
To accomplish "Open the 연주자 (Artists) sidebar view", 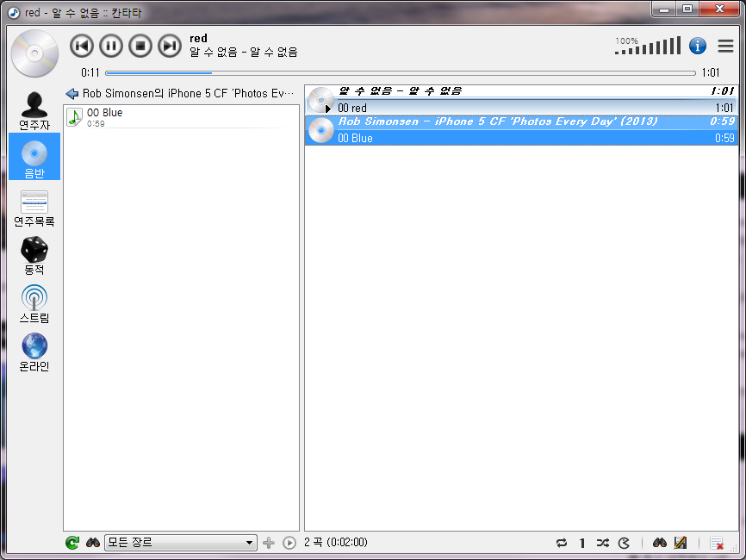I will click(34, 109).
